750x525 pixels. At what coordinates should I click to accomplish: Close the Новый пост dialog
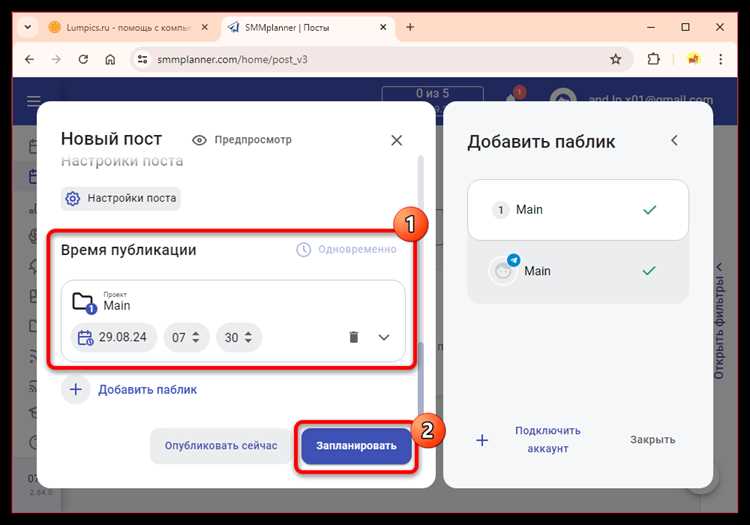click(397, 140)
